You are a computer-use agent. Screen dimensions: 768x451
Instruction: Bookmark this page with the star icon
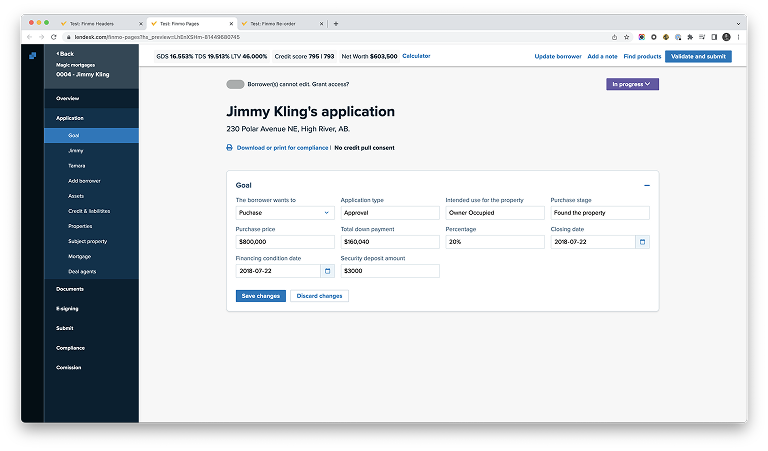pyautogui.click(x=626, y=37)
